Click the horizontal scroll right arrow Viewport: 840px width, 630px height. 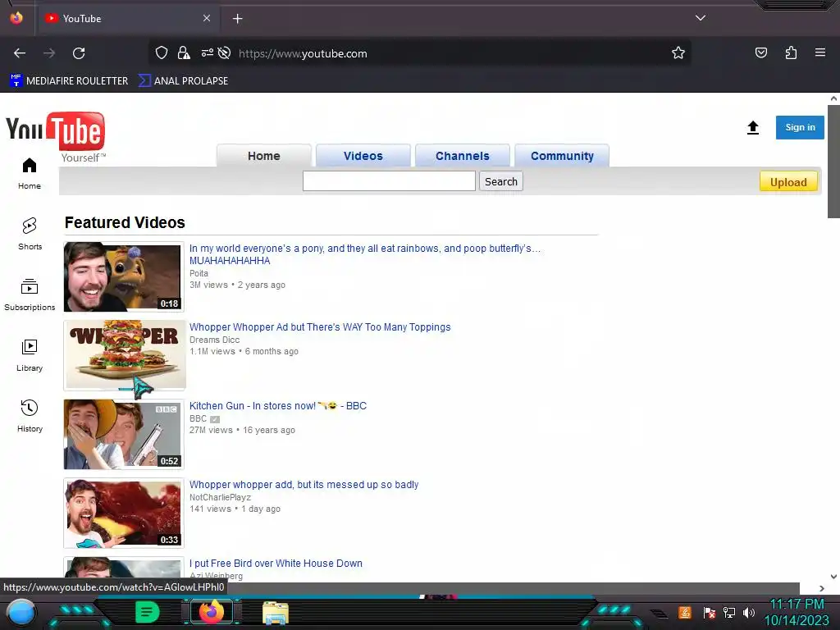coord(822,588)
